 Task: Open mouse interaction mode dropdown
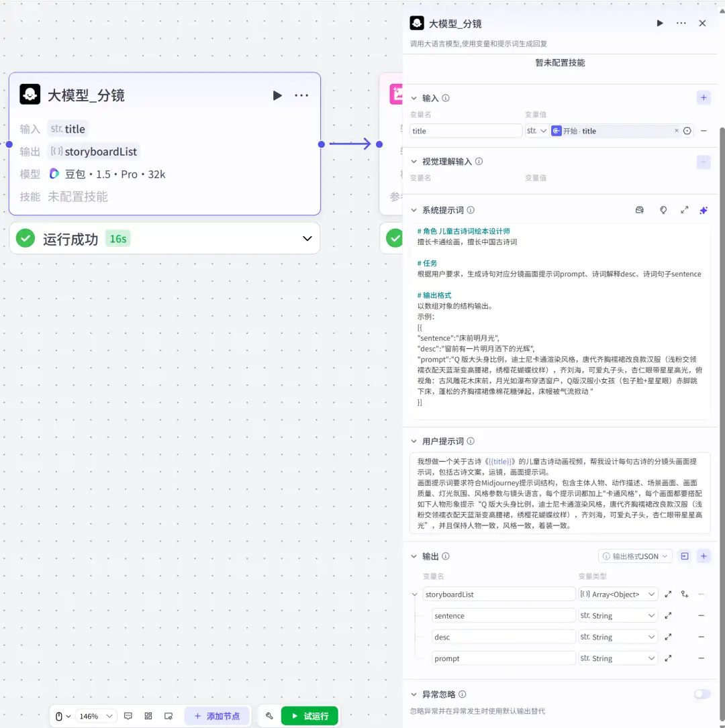point(63,716)
